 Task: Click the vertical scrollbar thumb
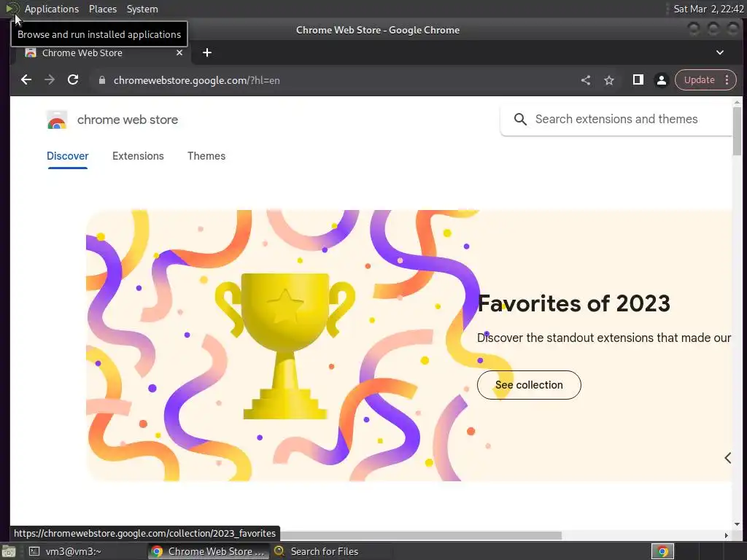[x=737, y=131]
